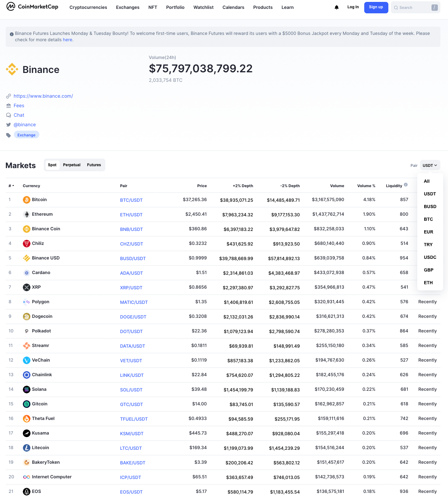The height and width of the screenshot is (498, 448).
Task: Click the Sign up button
Action: pos(376,7)
